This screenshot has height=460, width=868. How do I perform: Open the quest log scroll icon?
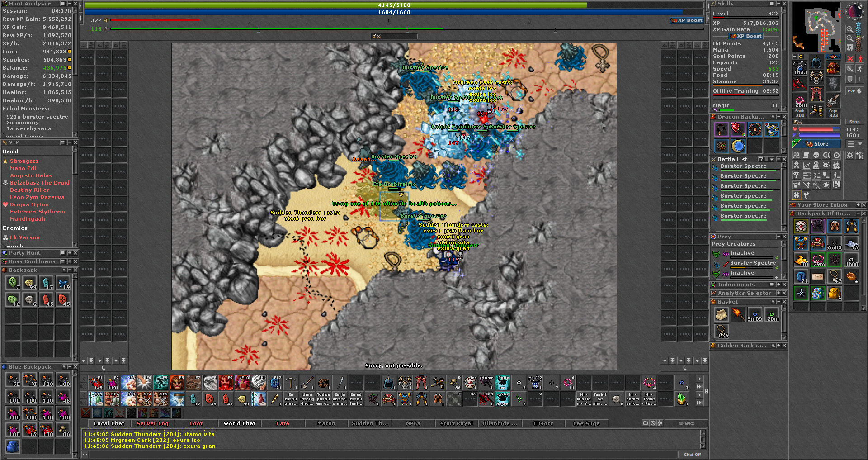pos(807,155)
